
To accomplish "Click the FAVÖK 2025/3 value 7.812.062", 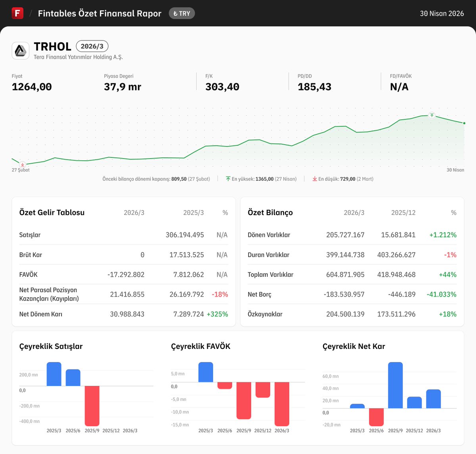I will point(188,274).
